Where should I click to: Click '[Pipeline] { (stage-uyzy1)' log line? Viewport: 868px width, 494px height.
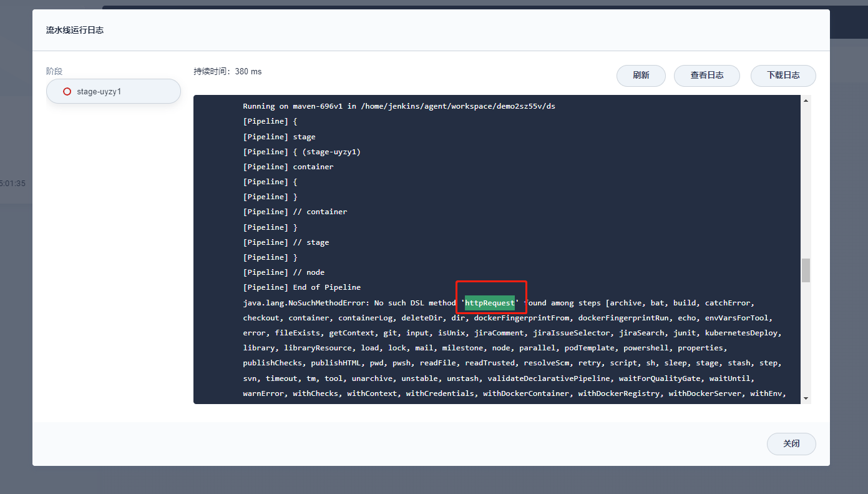point(302,152)
